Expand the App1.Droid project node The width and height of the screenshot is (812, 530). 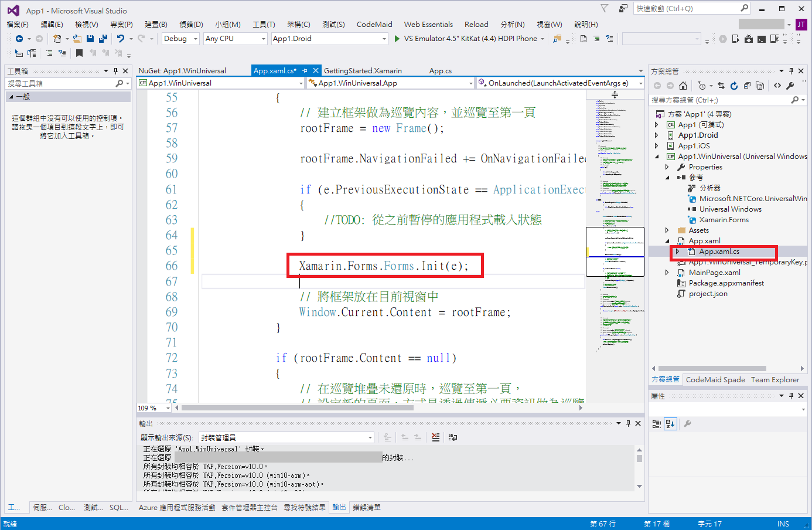[x=656, y=135]
